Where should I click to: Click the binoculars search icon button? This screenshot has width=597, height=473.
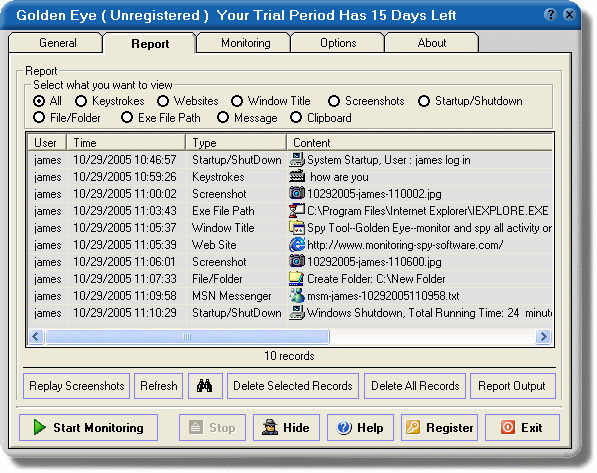coord(205,386)
